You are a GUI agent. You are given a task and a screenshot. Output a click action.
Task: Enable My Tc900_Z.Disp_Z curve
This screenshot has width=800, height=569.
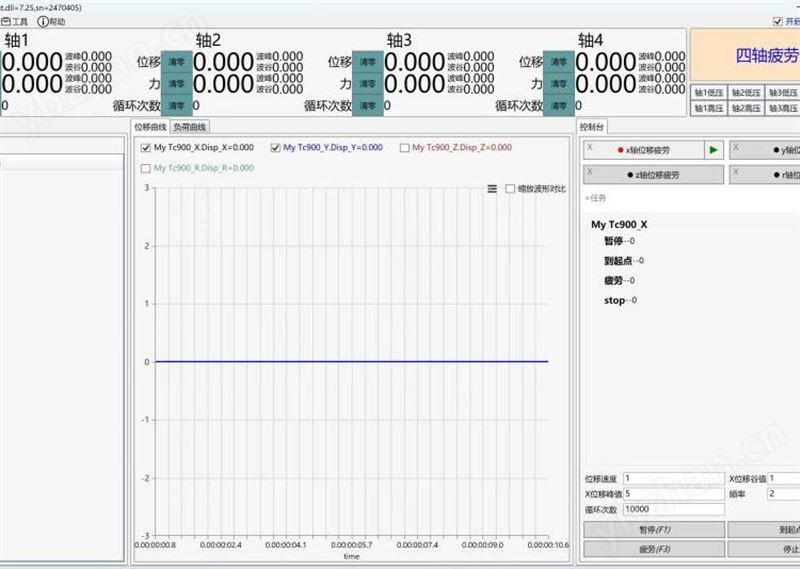(404, 148)
